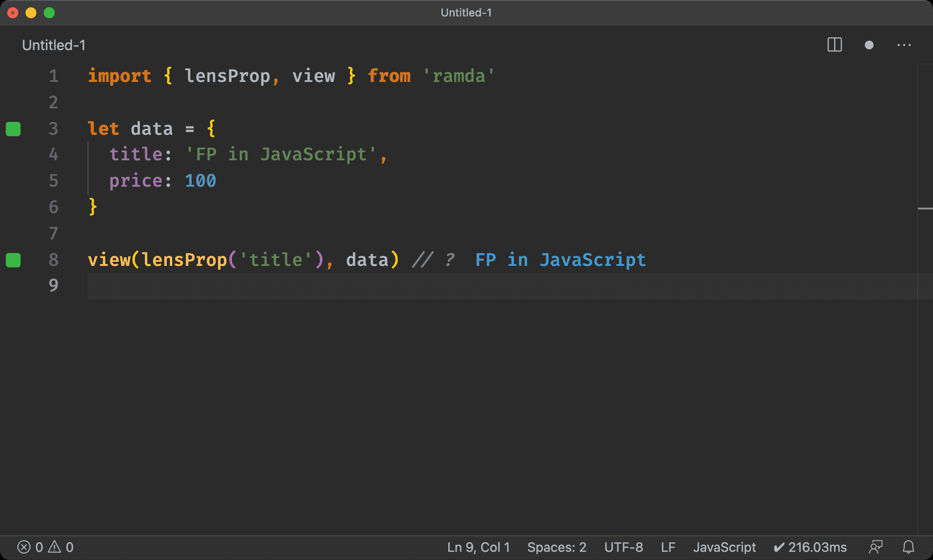
Task: Click the 'view' function call on line 8
Action: pos(109,260)
